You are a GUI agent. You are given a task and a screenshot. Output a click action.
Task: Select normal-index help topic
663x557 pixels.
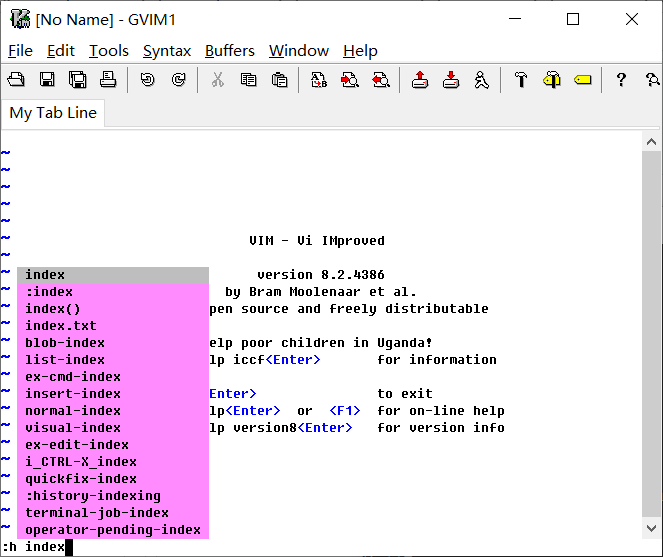pyautogui.click(x=113, y=411)
